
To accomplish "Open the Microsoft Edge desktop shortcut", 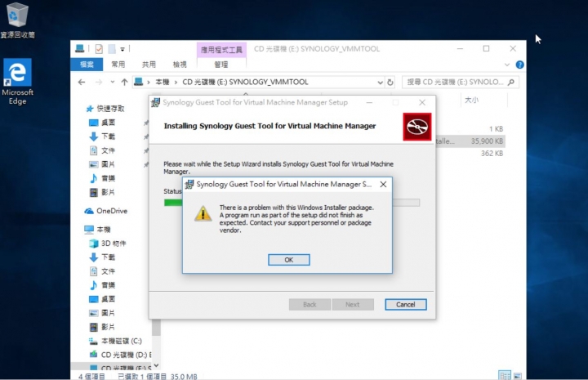I will 17,82.
